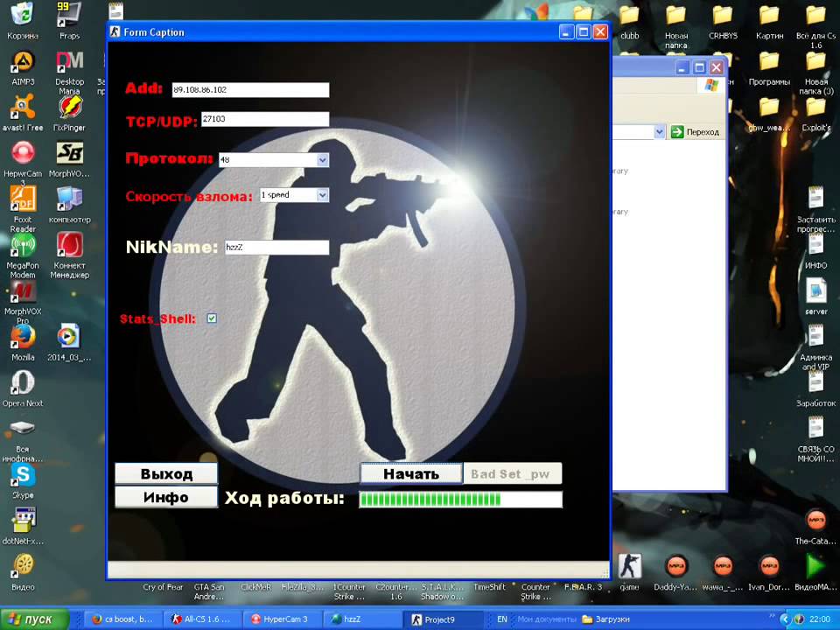Open Foxit Reader shortcut
The height and width of the screenshot is (630, 840).
coord(23,199)
